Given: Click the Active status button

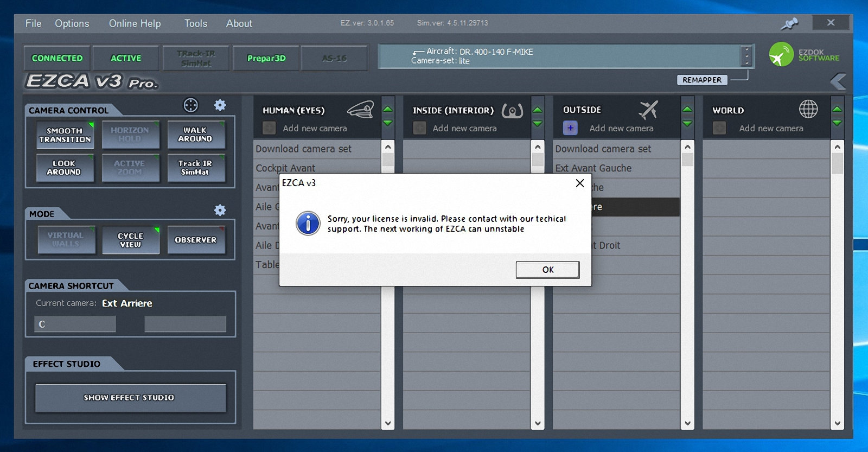Looking at the screenshot, I should [126, 58].
